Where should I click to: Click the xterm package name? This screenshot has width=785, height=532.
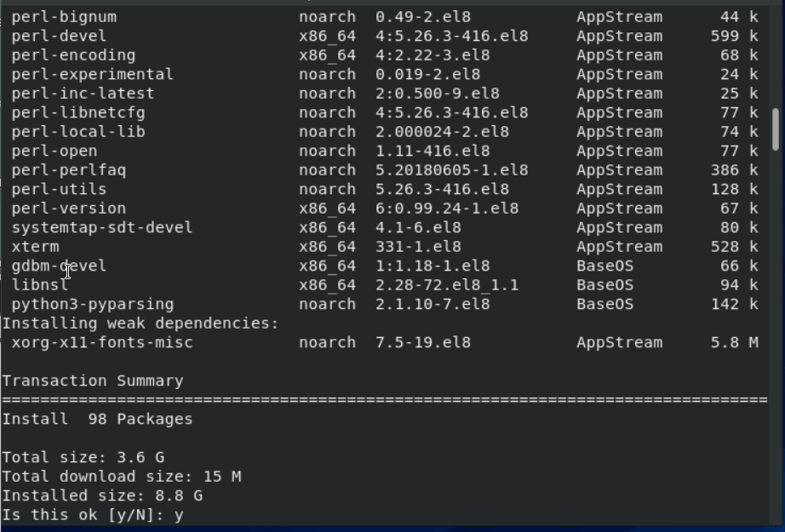point(36,247)
